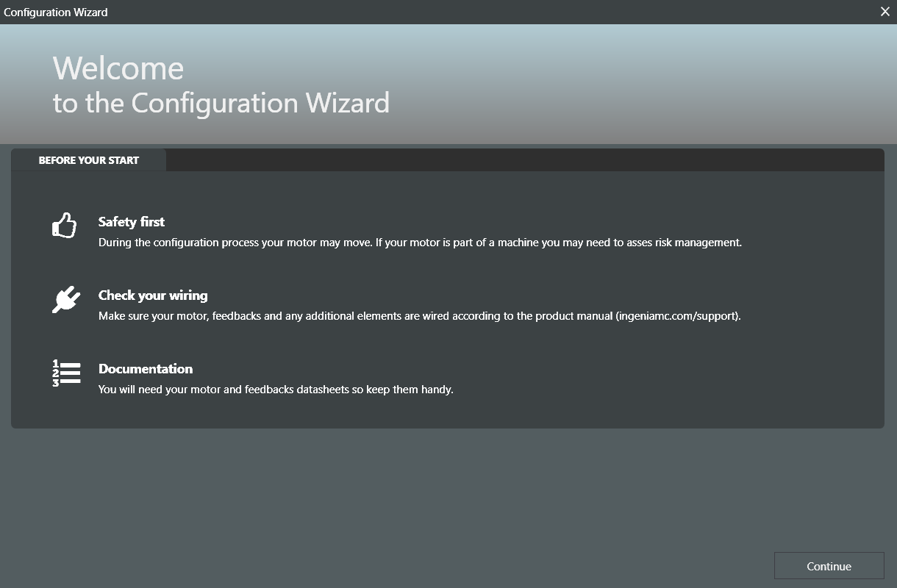Viewport: 897px width, 588px height.
Task: Click the sentence about assessing risk management
Action: [x=559, y=243]
